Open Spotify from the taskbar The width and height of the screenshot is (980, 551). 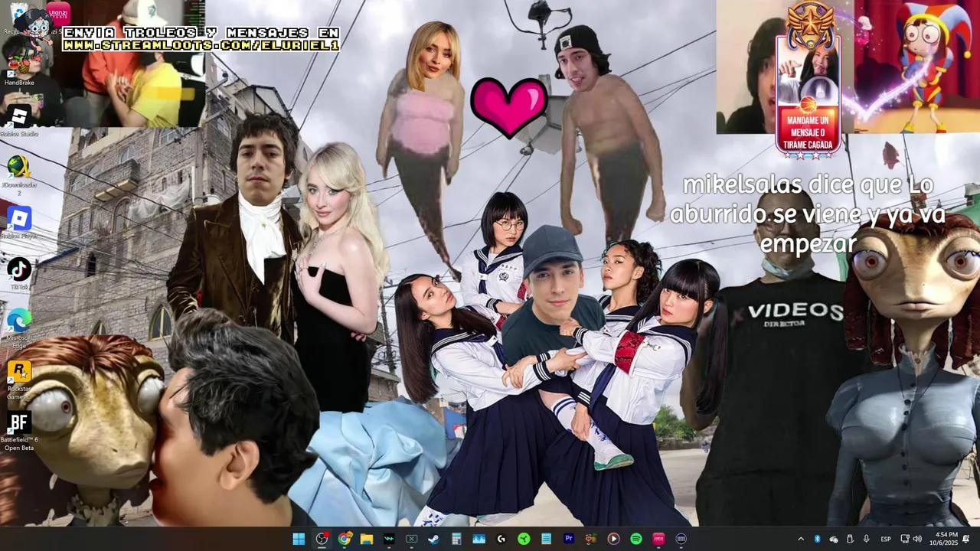point(635,539)
